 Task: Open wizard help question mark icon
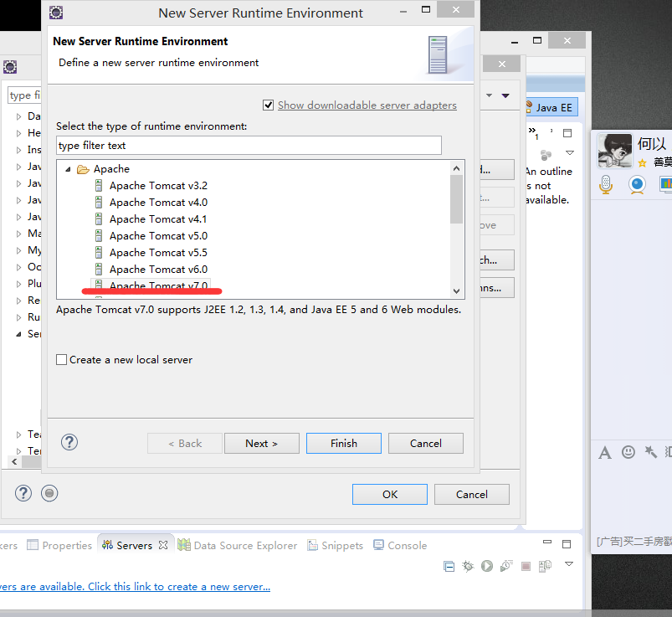click(x=69, y=442)
